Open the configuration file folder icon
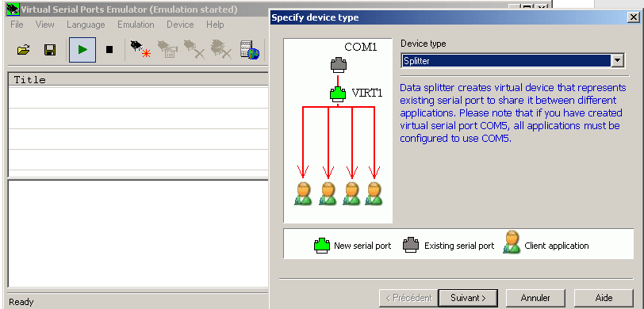Screen dimensions: 644x309 pyautogui.click(x=24, y=50)
